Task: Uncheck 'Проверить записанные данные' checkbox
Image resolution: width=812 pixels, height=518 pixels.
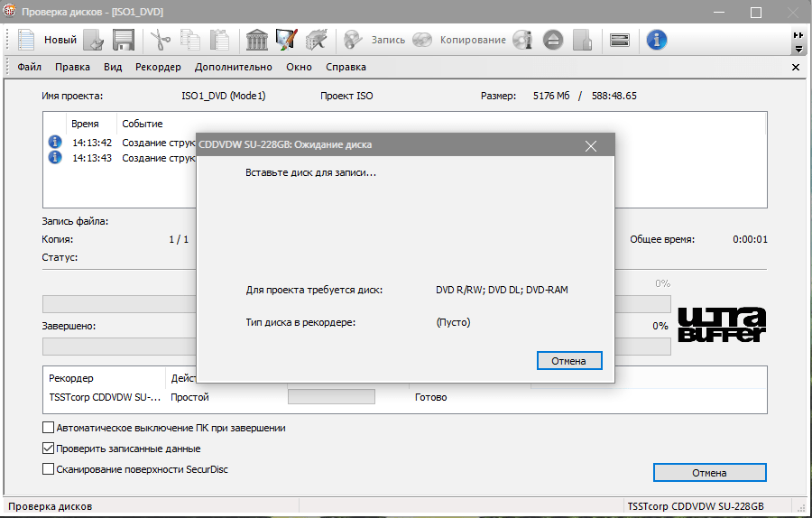Action: coord(49,449)
